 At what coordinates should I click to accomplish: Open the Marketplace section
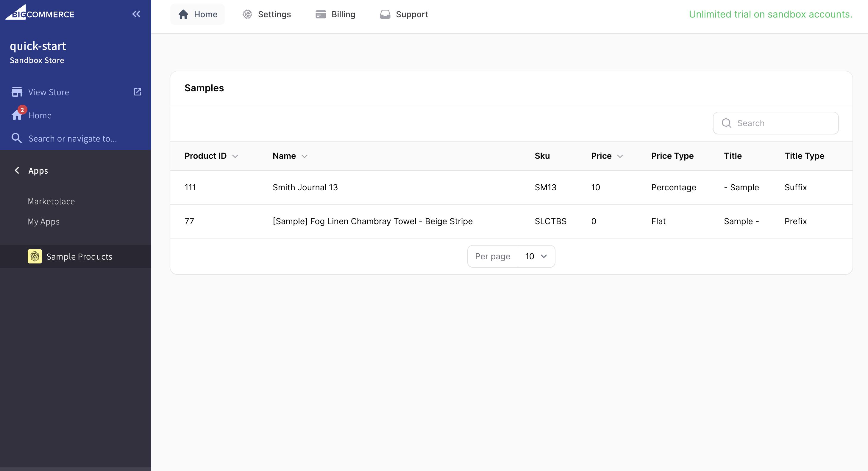pyautogui.click(x=51, y=201)
